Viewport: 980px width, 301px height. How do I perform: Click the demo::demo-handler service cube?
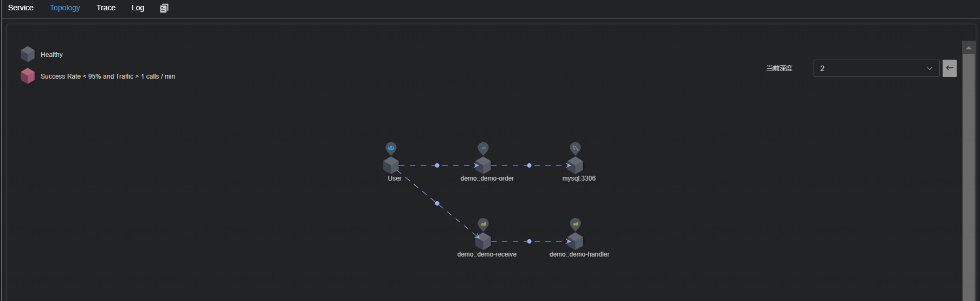pos(575,241)
